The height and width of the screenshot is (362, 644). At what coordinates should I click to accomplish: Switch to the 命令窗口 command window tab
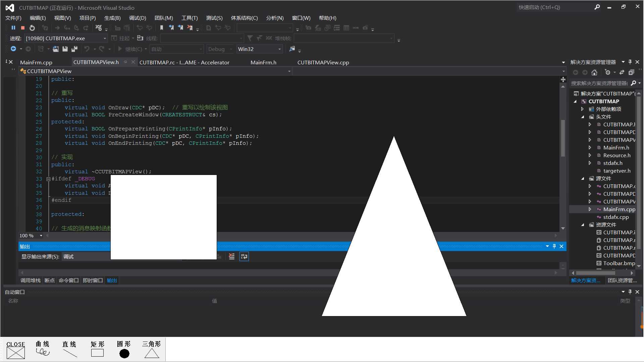pyautogui.click(x=69, y=280)
